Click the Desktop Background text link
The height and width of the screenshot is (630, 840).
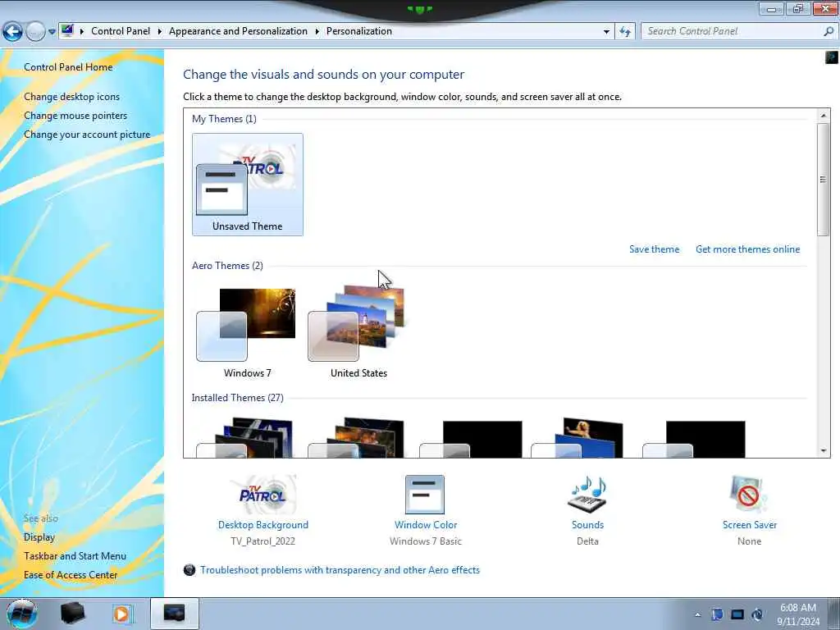[x=263, y=525]
